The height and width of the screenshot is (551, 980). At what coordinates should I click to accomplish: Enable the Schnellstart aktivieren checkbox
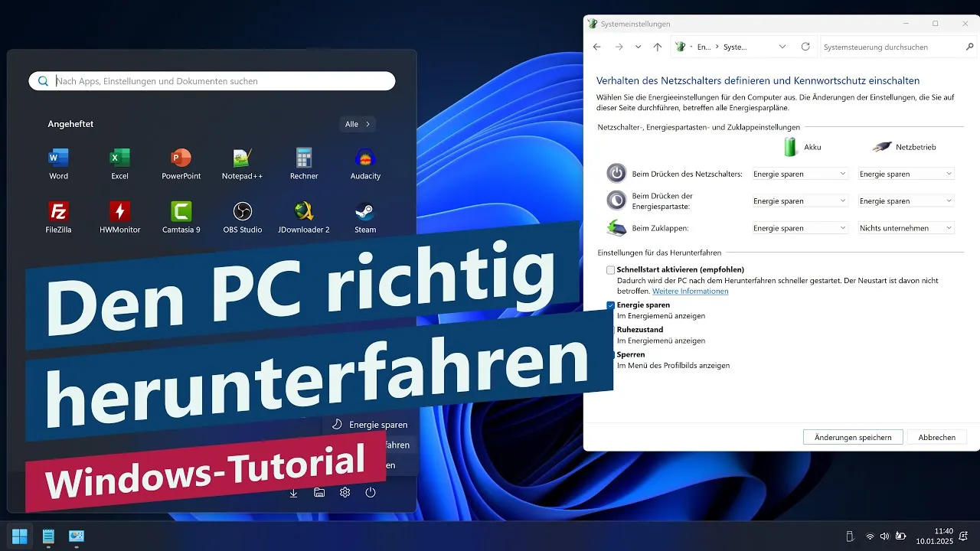click(x=610, y=269)
